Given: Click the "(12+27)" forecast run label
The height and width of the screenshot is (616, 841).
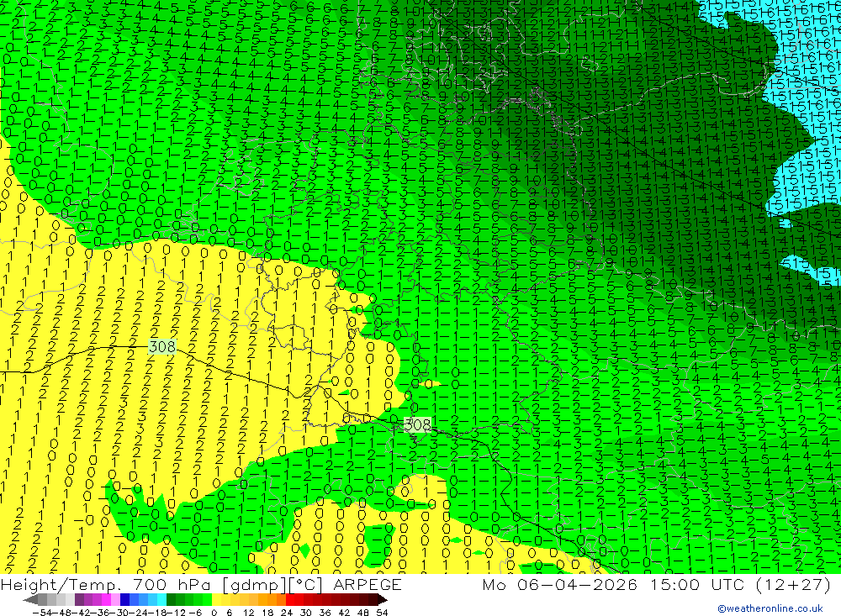Looking at the screenshot, I should point(793,584).
